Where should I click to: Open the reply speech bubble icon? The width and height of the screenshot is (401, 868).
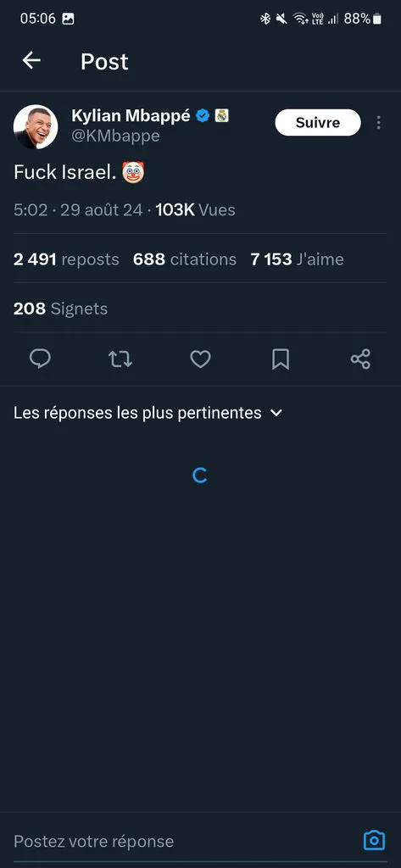coord(40,359)
